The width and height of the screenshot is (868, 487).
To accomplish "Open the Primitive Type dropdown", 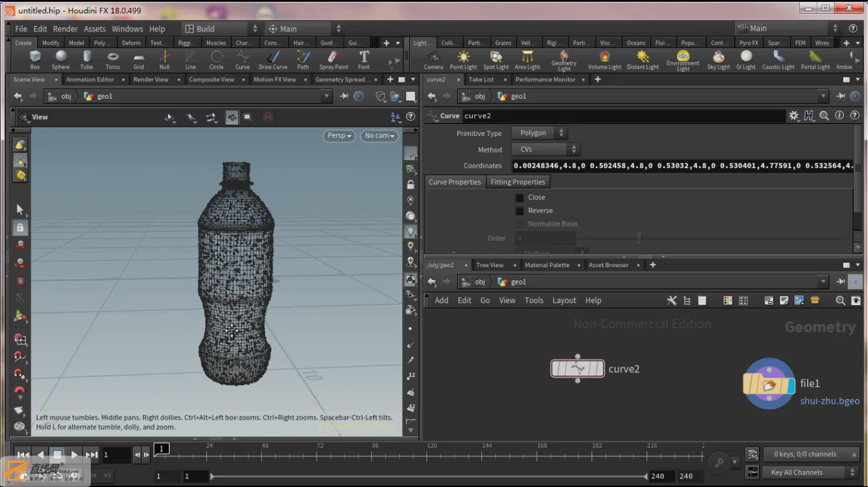I will pyautogui.click(x=539, y=133).
